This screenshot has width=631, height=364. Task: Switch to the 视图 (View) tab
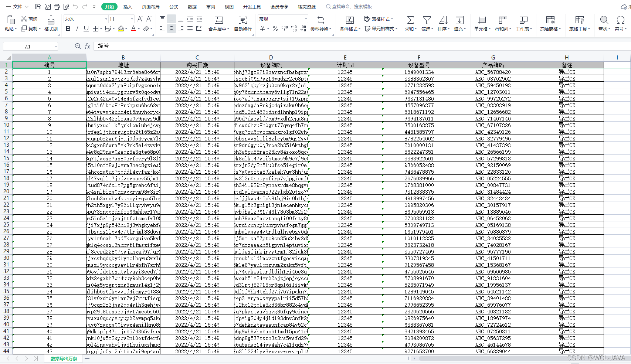click(x=229, y=7)
